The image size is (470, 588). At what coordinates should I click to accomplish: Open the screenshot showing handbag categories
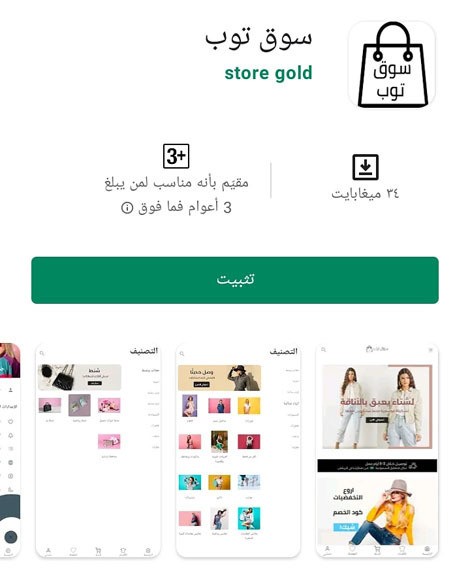(98, 450)
